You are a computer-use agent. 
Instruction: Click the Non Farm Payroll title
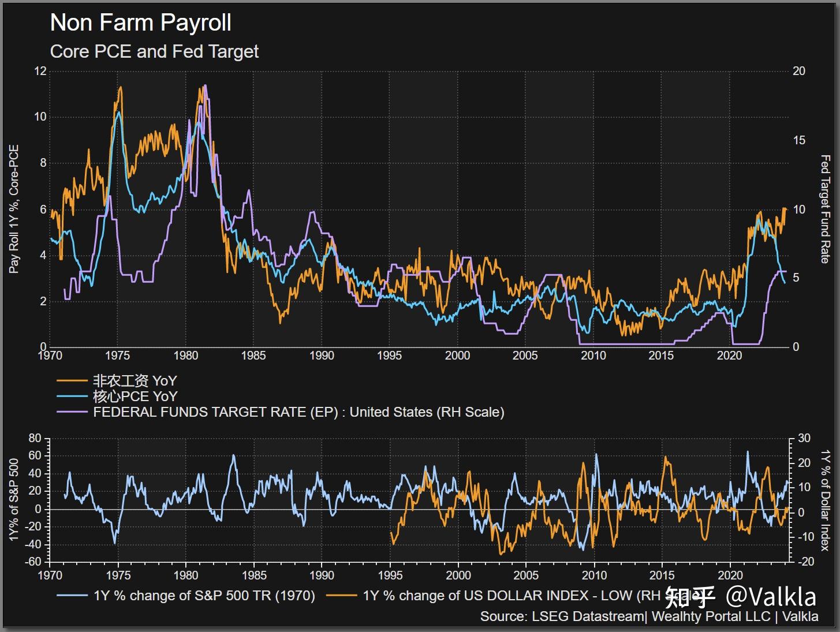point(141,23)
